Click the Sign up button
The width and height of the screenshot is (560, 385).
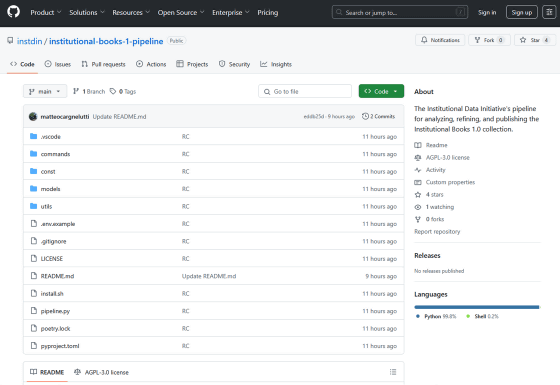(x=521, y=12)
